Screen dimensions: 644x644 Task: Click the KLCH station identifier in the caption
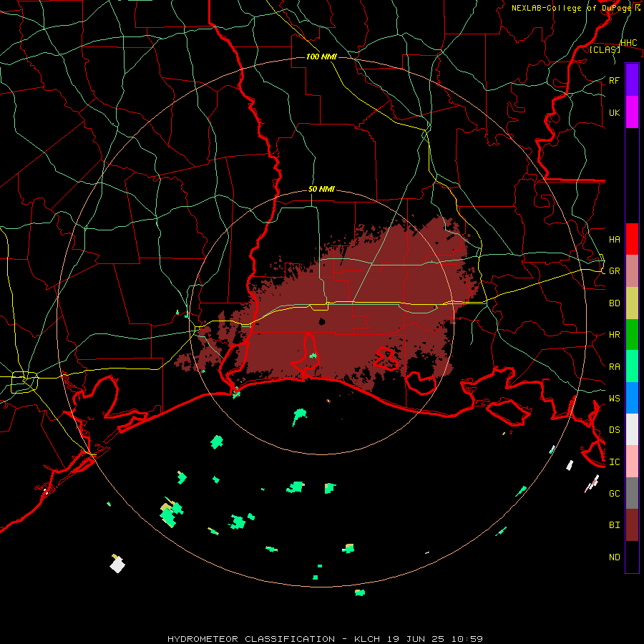coord(369,639)
